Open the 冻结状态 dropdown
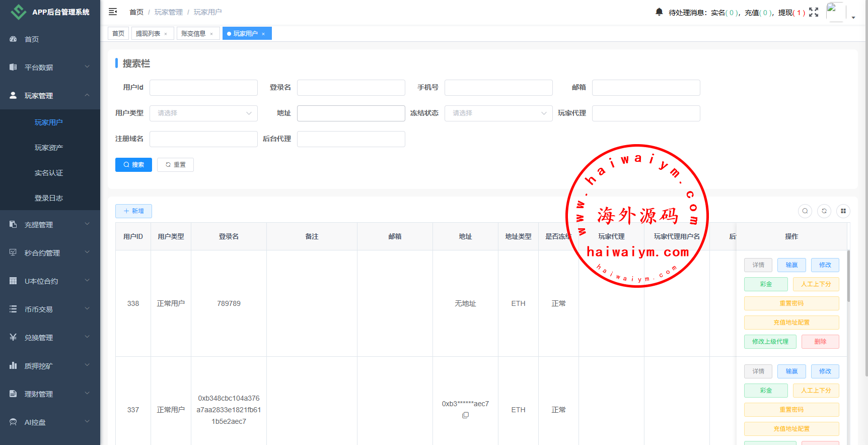 click(x=498, y=113)
